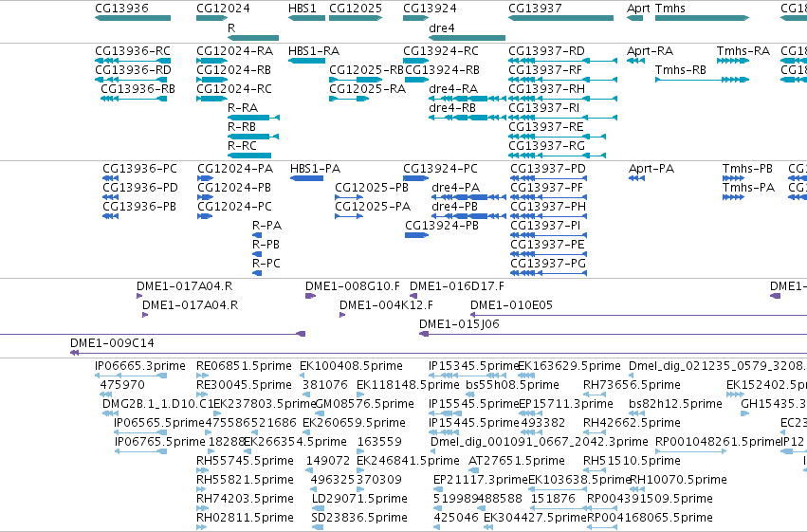Select the R-PB protein label
Image resolution: width=807 pixels, height=532 pixels.
[x=266, y=245]
